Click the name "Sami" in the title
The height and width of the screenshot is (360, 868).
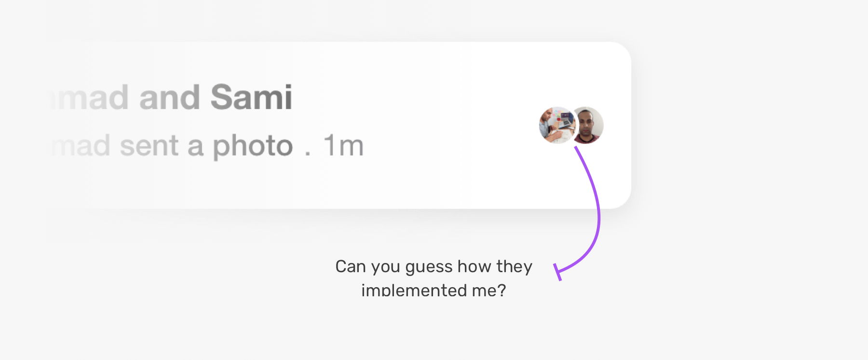251,97
